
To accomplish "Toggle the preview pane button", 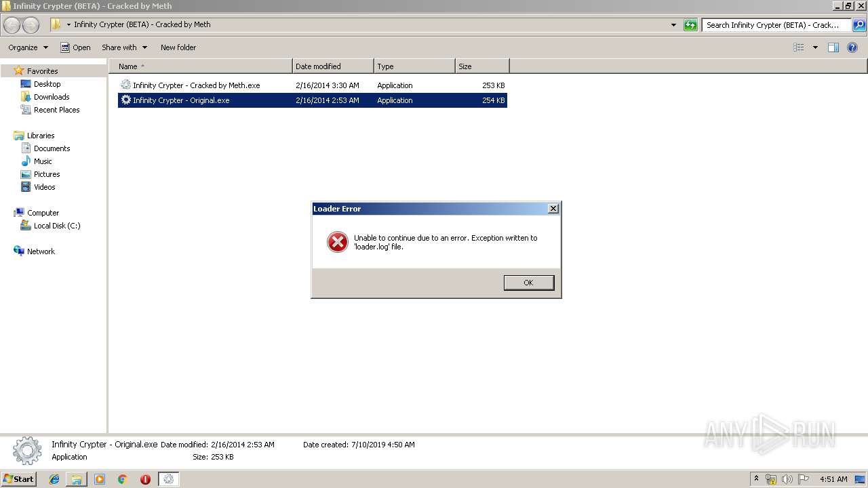I will pos(833,47).
